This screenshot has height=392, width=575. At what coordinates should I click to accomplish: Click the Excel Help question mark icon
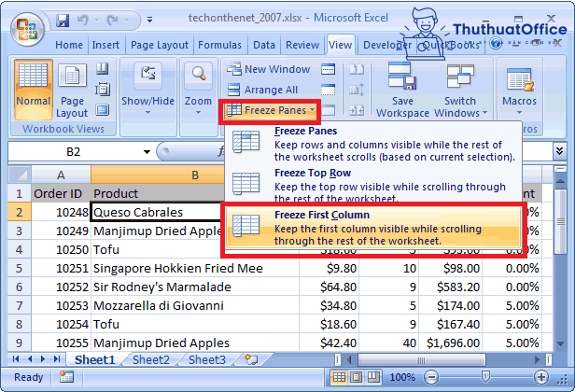tap(496, 44)
